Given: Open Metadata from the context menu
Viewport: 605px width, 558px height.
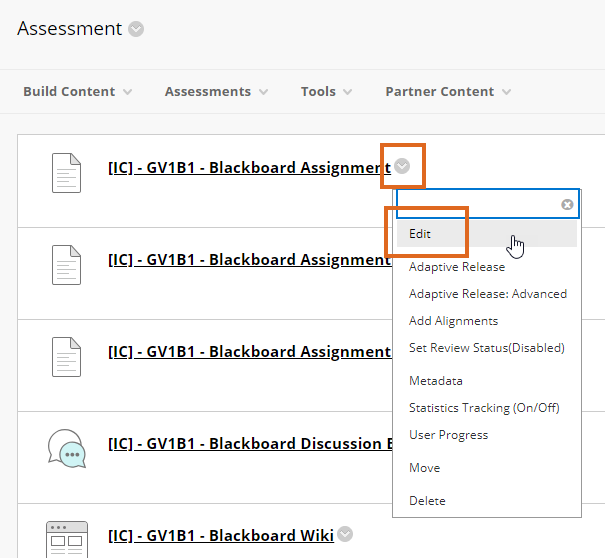Looking at the screenshot, I should click(x=436, y=381).
